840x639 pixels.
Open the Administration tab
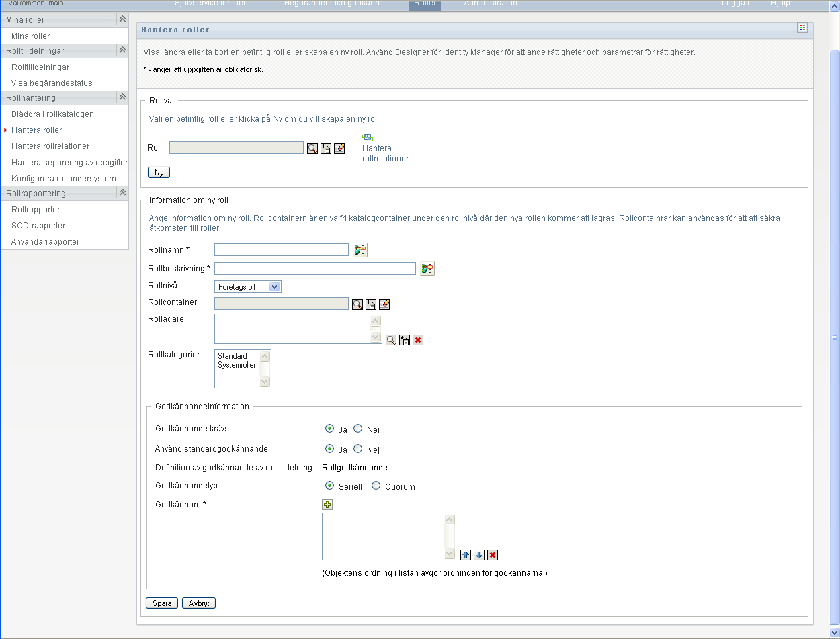[491, 3]
